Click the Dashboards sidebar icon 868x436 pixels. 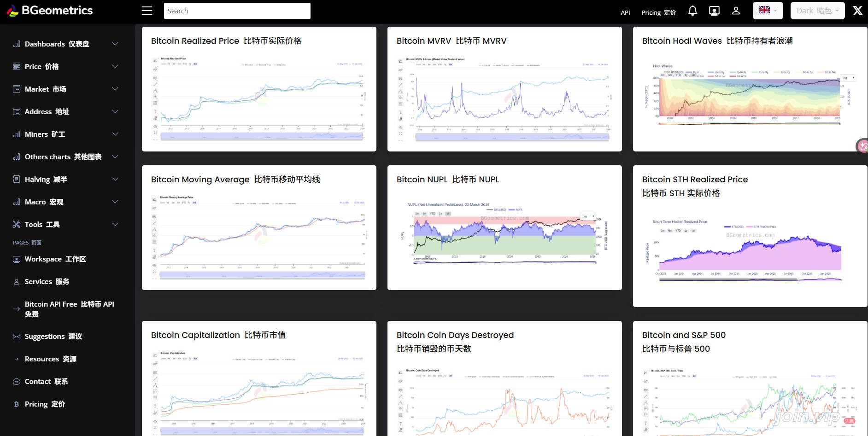click(x=17, y=44)
